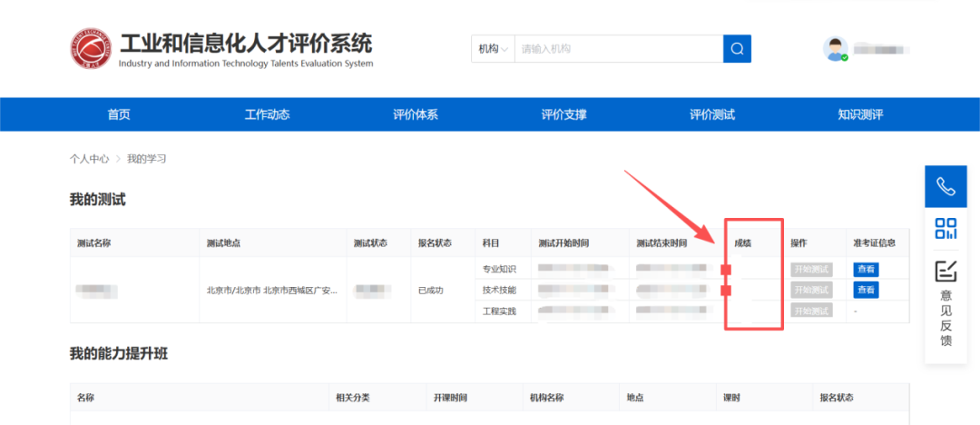Click the blurred username beside avatar
Viewport: 980px width, 425px height.
(x=882, y=49)
